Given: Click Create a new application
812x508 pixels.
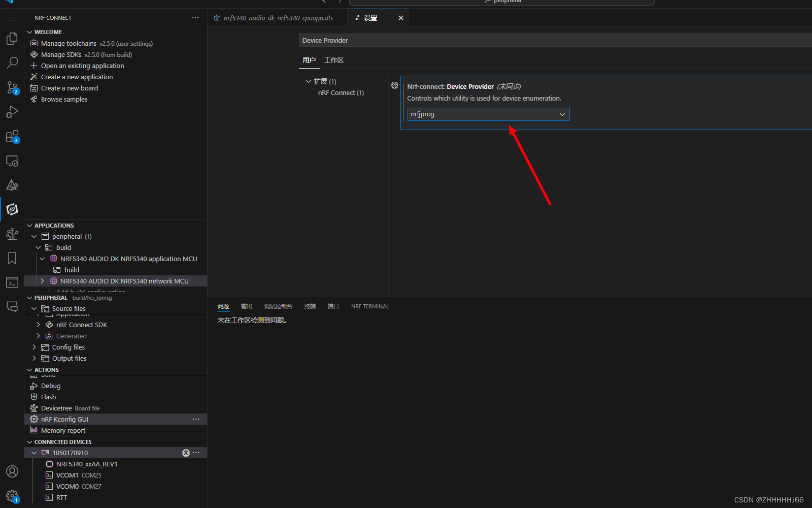Looking at the screenshot, I should (77, 77).
